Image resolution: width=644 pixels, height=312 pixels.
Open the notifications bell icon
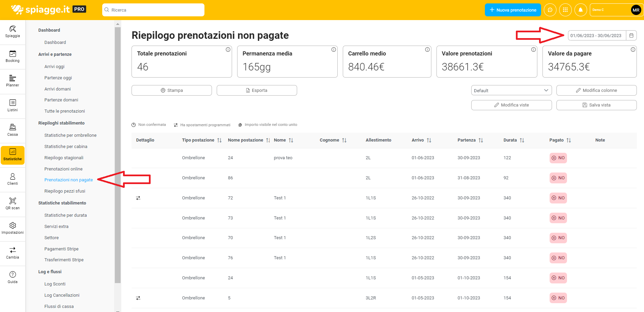click(x=581, y=10)
